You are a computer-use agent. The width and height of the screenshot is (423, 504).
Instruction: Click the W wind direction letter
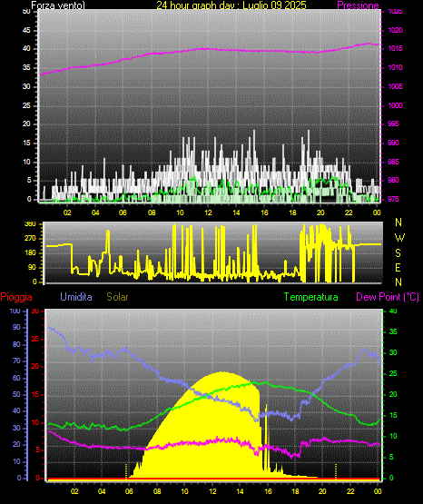click(399, 238)
